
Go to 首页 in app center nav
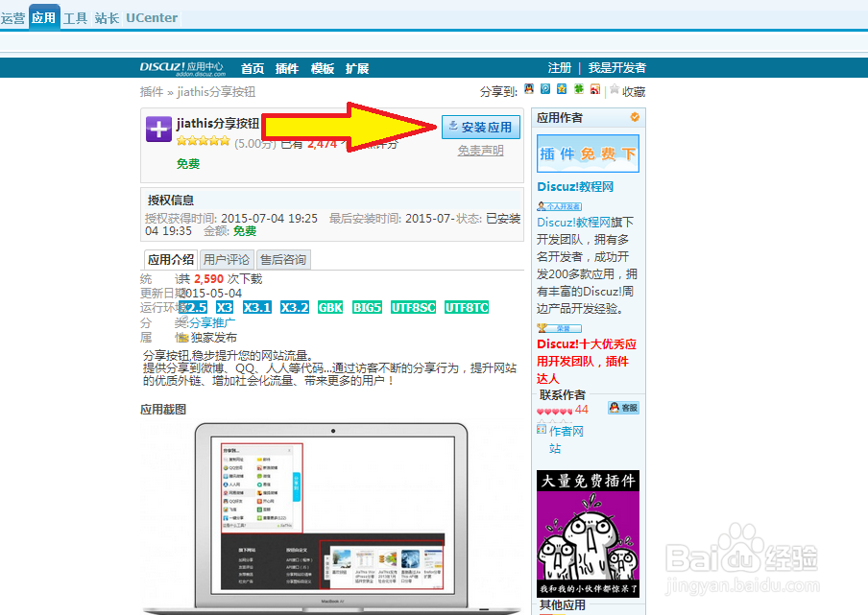click(253, 68)
